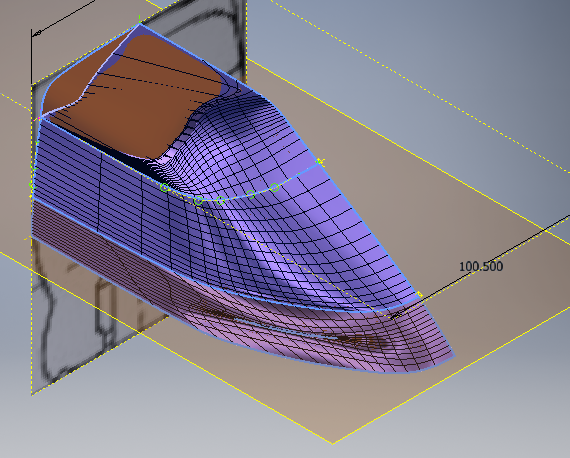Select the 100.500 dimension value
570x458 pixels.
coord(481,266)
